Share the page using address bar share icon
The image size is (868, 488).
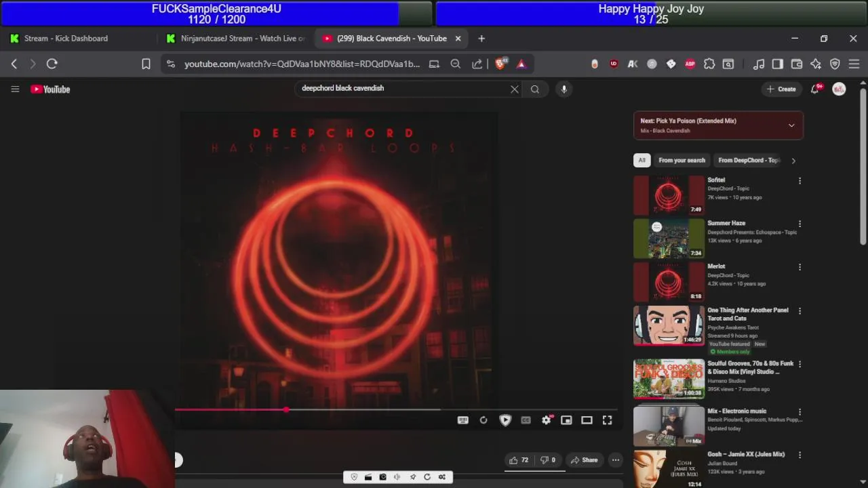[477, 64]
